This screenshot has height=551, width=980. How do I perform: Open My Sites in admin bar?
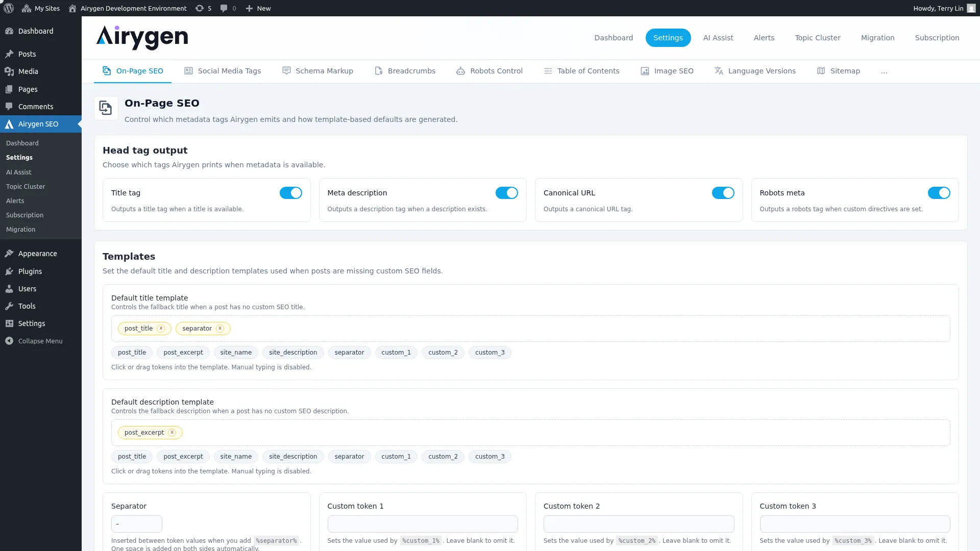pyautogui.click(x=41, y=8)
